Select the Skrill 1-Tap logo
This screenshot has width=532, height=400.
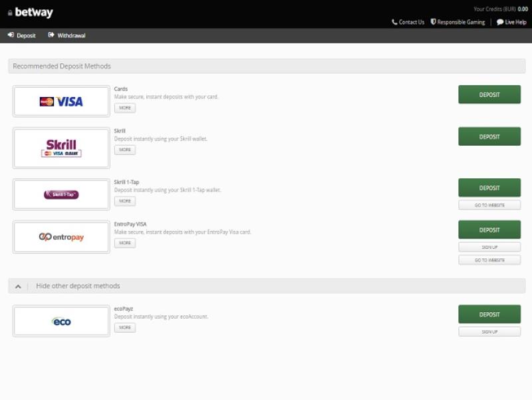point(61,194)
